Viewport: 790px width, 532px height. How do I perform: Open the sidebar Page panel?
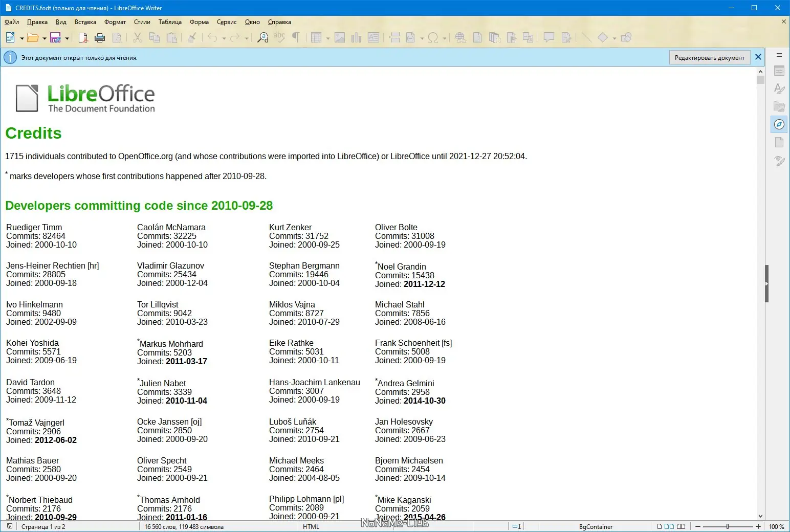click(779, 142)
